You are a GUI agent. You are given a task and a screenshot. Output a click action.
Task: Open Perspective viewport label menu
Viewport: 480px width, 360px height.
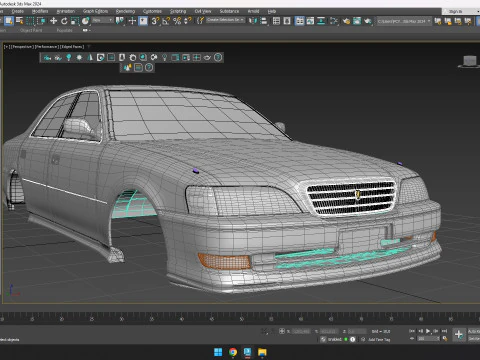(x=22, y=47)
